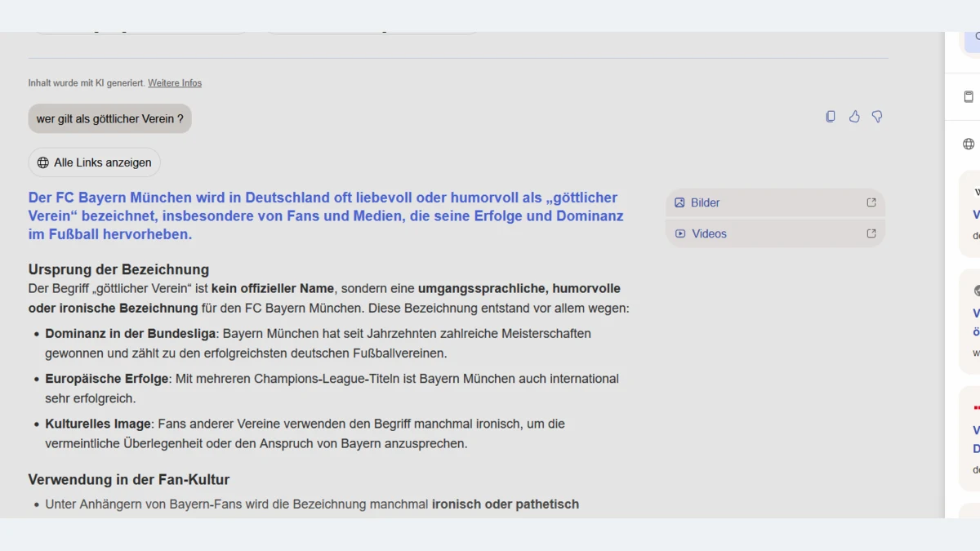Click the bold phrase 'ironisch oder pathetisch'

(506, 504)
